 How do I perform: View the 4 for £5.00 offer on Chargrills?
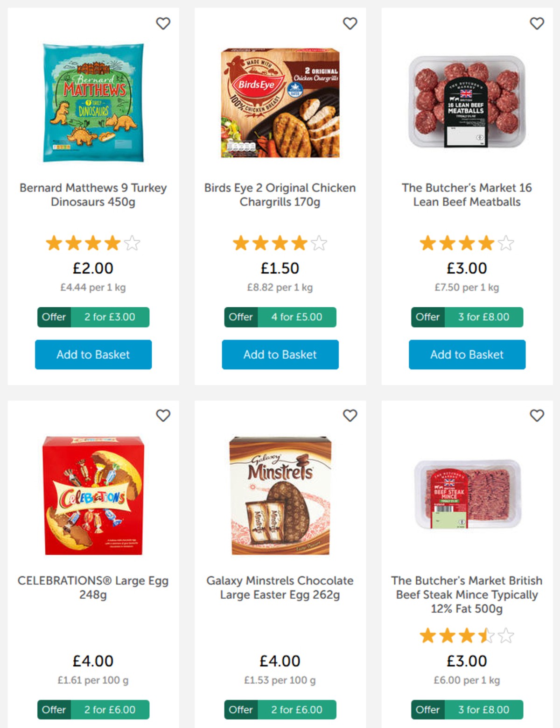[280, 317]
